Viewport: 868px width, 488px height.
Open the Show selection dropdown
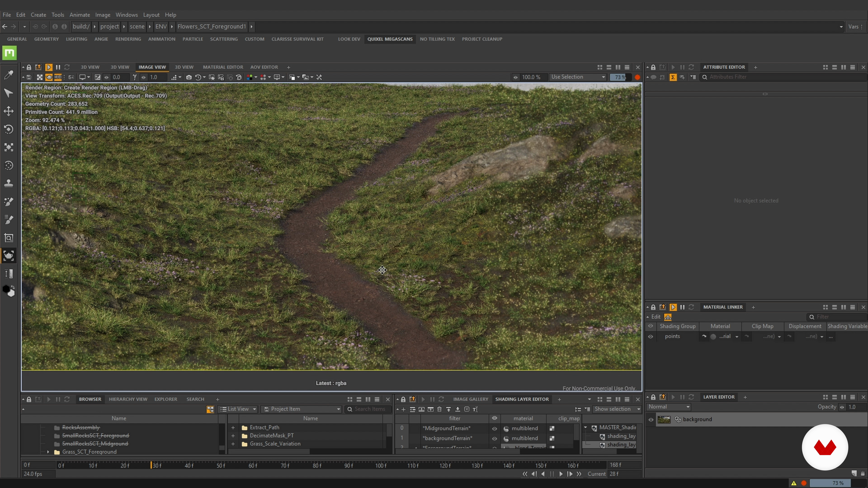click(617, 409)
